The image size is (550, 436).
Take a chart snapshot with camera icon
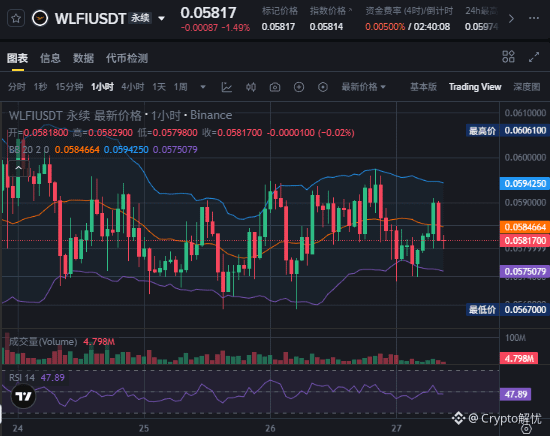(275, 87)
